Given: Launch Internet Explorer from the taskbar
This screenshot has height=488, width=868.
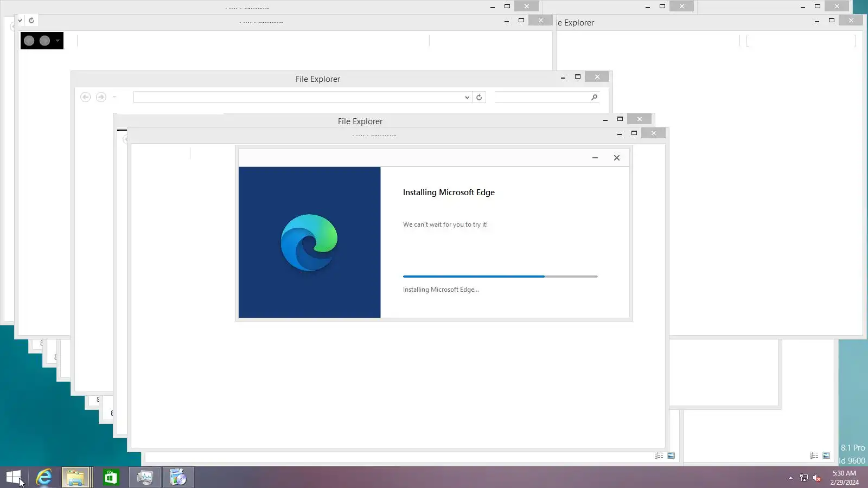Looking at the screenshot, I should (44, 478).
